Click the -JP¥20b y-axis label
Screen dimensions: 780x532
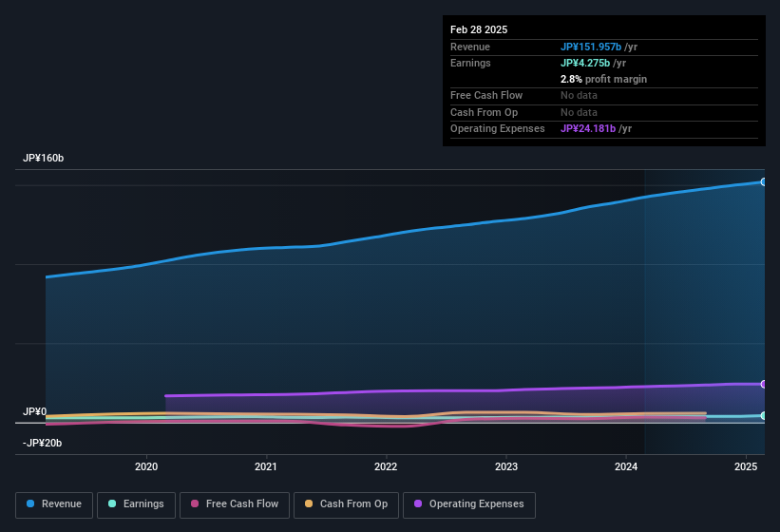(43, 443)
